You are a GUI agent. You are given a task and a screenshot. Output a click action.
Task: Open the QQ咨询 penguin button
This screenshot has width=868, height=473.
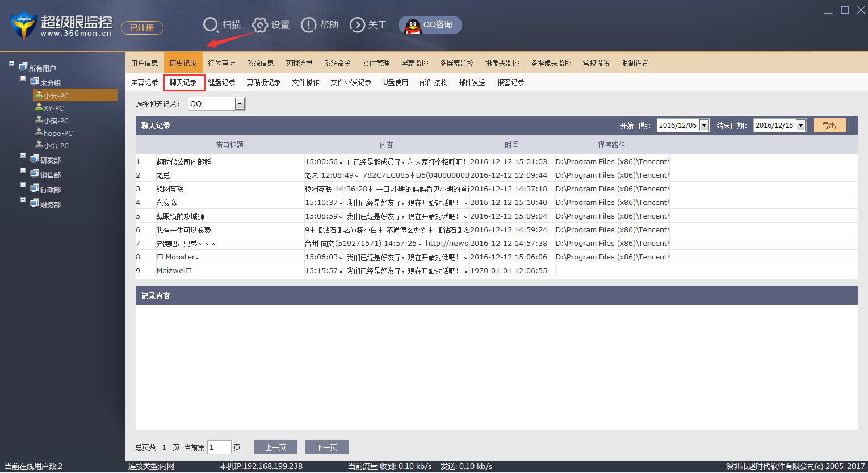(x=430, y=25)
